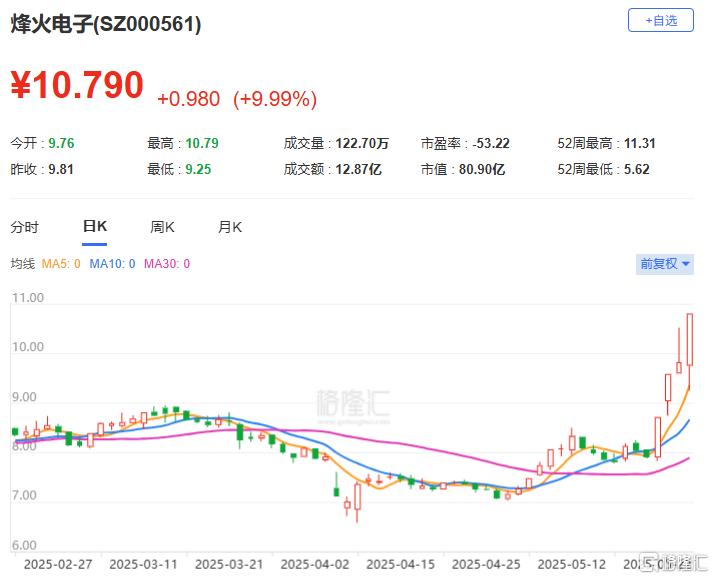Click the 成交量 value 122.70万
The image size is (714, 579).
[362, 143]
